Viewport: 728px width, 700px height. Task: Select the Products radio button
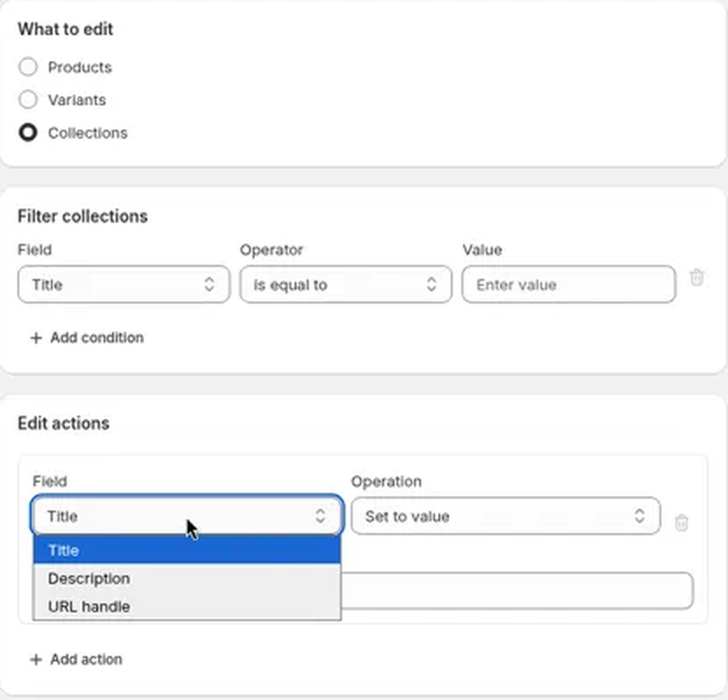[28, 67]
